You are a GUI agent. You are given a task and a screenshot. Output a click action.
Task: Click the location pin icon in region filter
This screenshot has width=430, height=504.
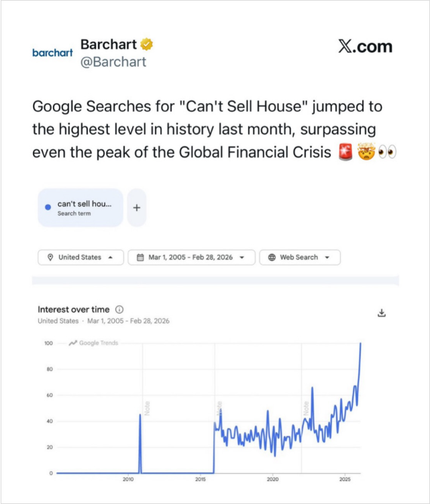point(50,257)
